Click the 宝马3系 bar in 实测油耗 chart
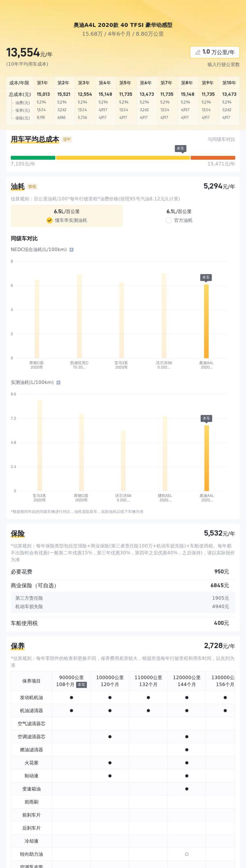 pyautogui.click(x=40, y=445)
